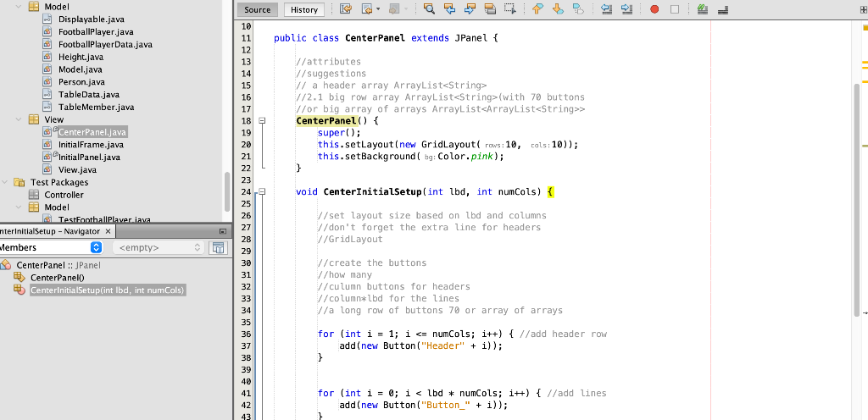Collapse the top Model package node

tap(19, 7)
